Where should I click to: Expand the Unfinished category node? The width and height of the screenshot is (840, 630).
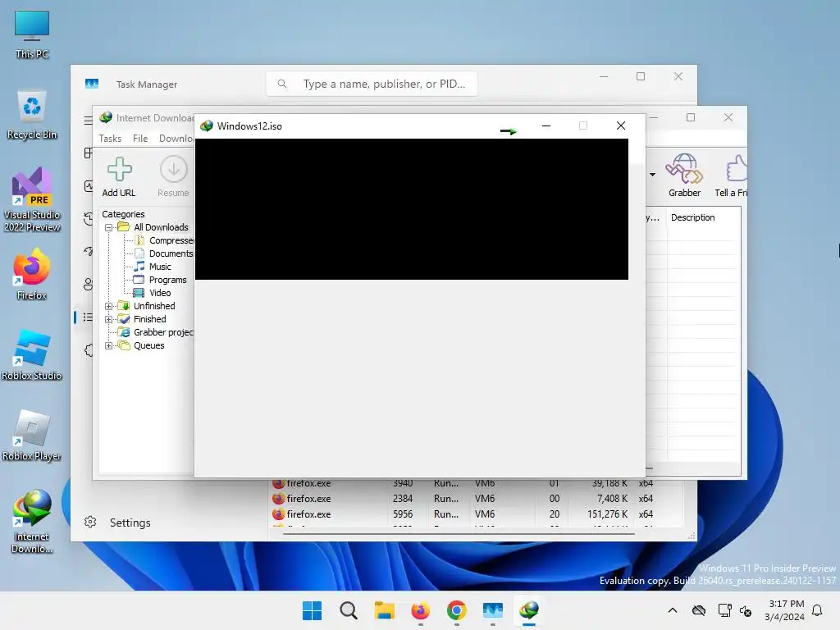click(x=109, y=307)
